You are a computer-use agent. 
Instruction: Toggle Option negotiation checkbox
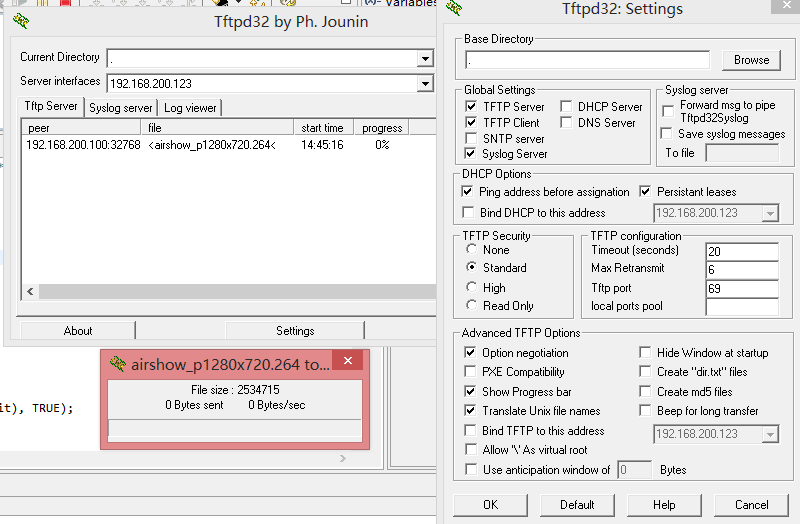coord(470,353)
